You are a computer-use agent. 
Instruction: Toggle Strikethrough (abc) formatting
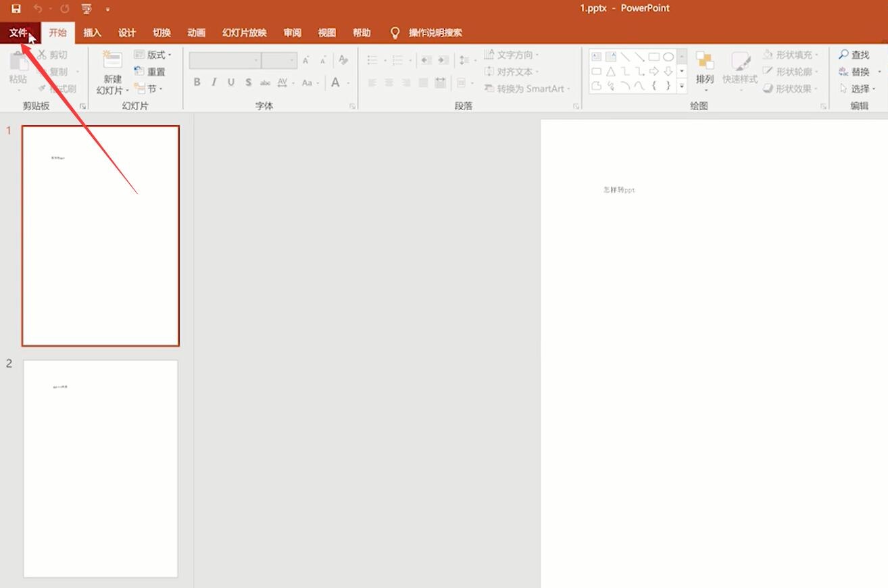pos(265,82)
